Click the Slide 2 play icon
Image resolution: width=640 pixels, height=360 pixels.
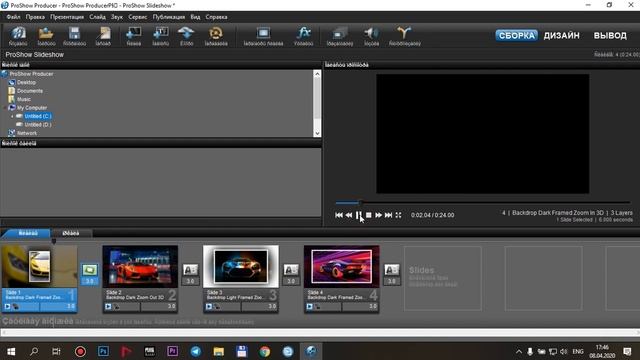click(x=108, y=307)
